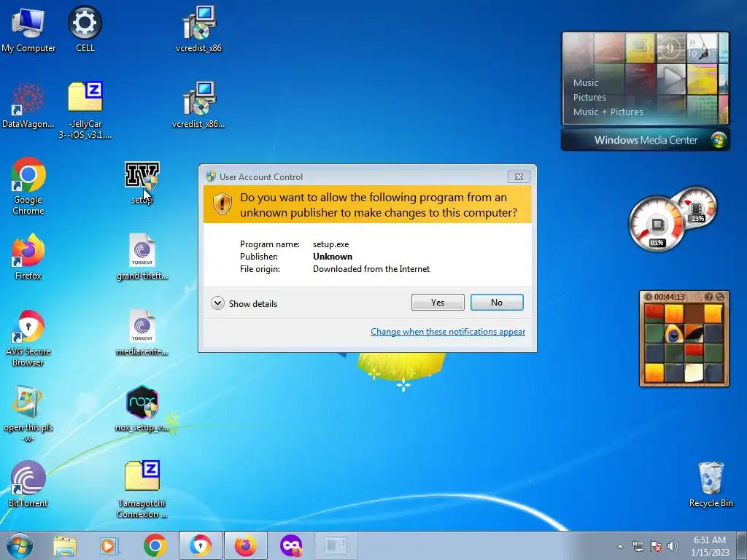This screenshot has width=747, height=560.
Task: Click 'Downloaded from the Internet' text
Action: 371,268
